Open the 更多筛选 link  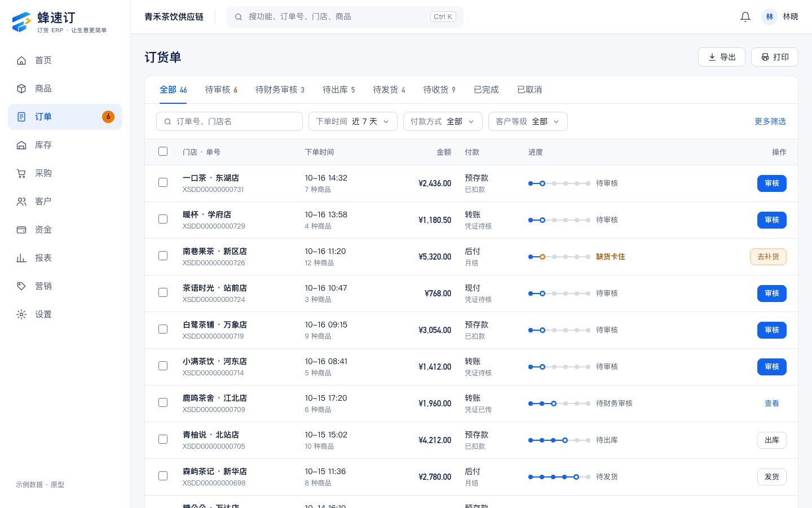[770, 121]
